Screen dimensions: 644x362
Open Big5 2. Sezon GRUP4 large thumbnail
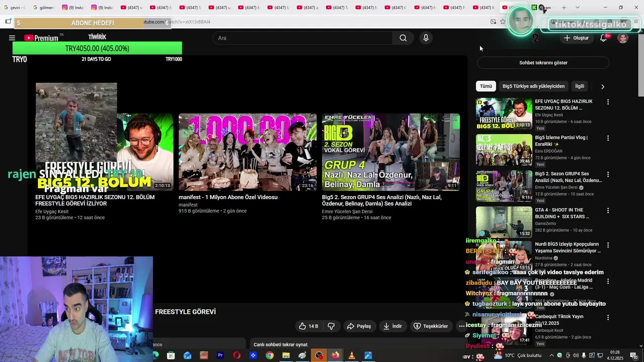391,152
